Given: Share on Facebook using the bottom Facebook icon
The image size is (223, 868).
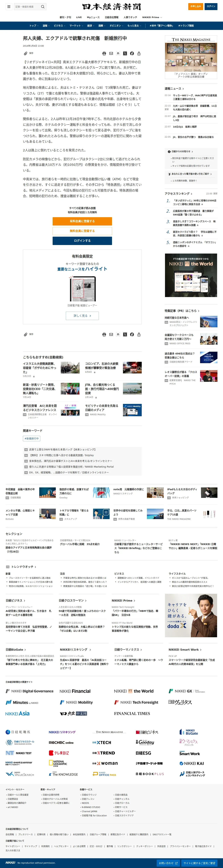Looking at the screenshot, I should [132, 334].
